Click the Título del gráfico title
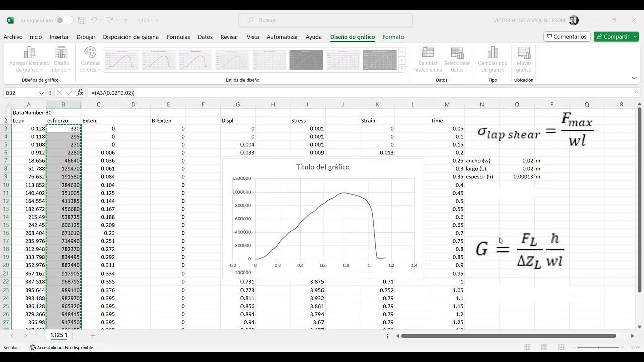The image size is (644, 362). click(323, 167)
